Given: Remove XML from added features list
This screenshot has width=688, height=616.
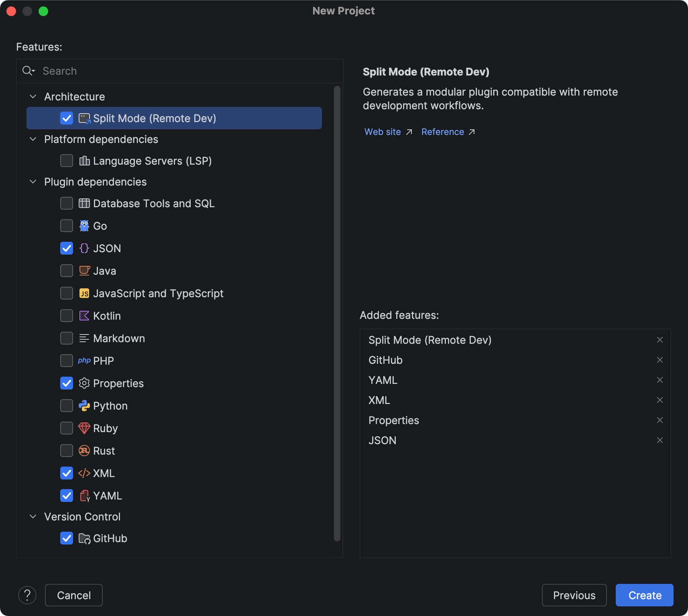Looking at the screenshot, I should (660, 400).
